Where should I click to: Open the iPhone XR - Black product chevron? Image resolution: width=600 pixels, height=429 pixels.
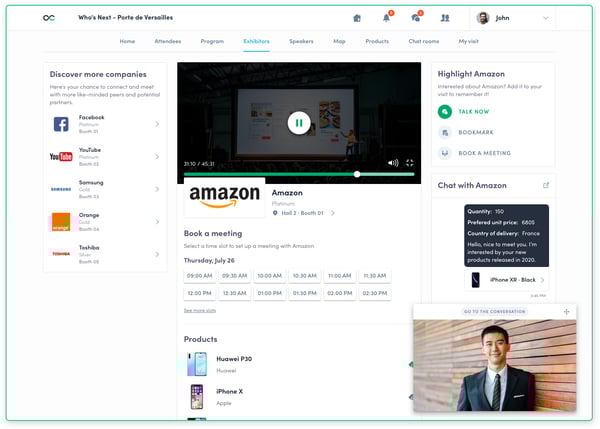click(543, 280)
